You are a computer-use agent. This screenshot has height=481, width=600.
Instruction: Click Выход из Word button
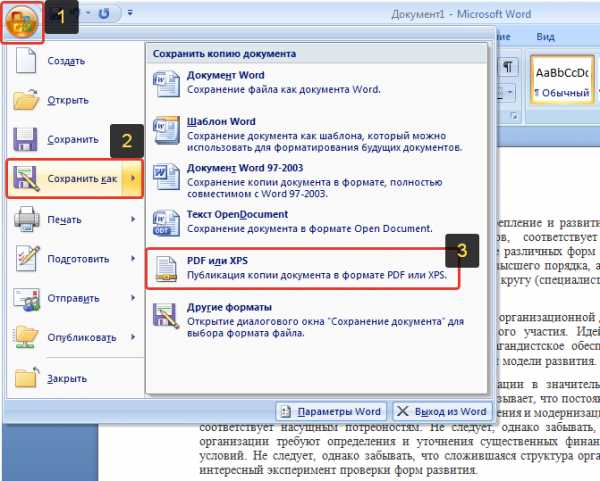[x=442, y=411]
